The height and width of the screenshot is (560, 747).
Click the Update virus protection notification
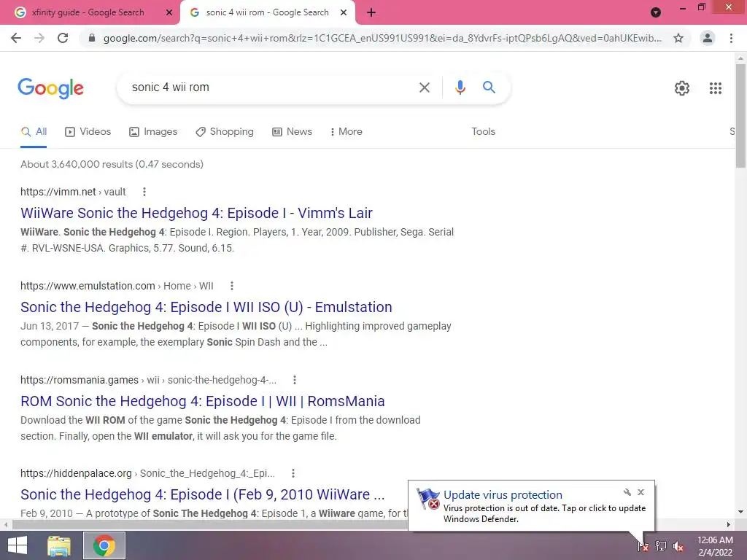tap(531, 506)
